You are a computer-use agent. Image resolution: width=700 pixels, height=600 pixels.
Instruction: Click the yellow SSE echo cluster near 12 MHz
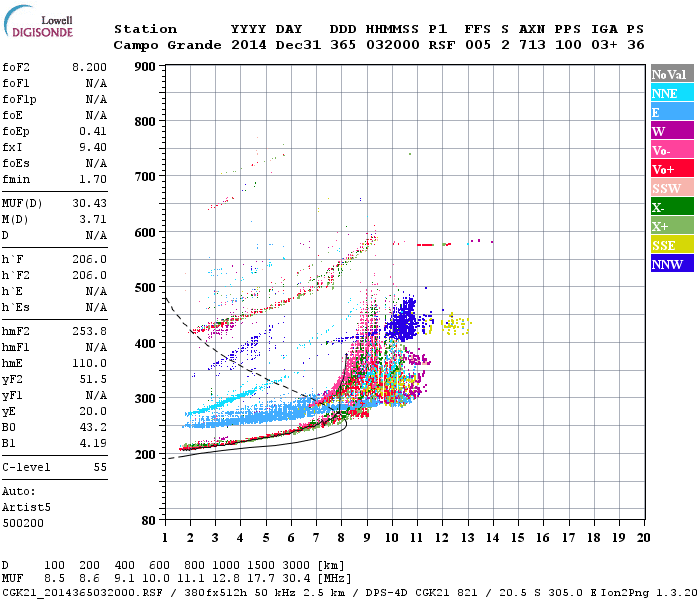click(456, 324)
